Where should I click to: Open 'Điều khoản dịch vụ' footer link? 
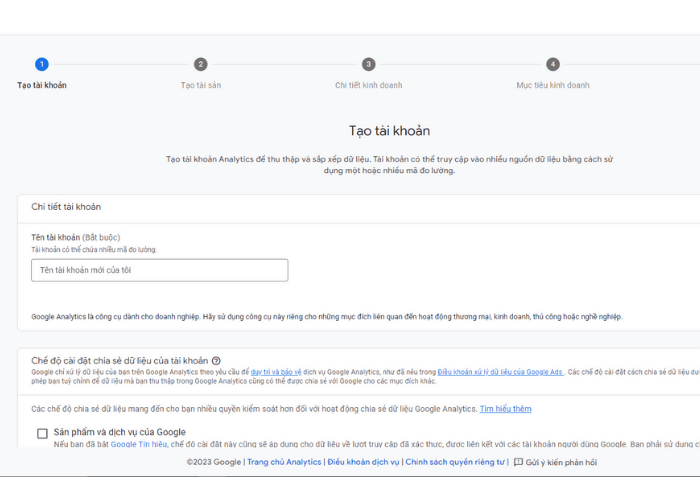pyautogui.click(x=363, y=462)
